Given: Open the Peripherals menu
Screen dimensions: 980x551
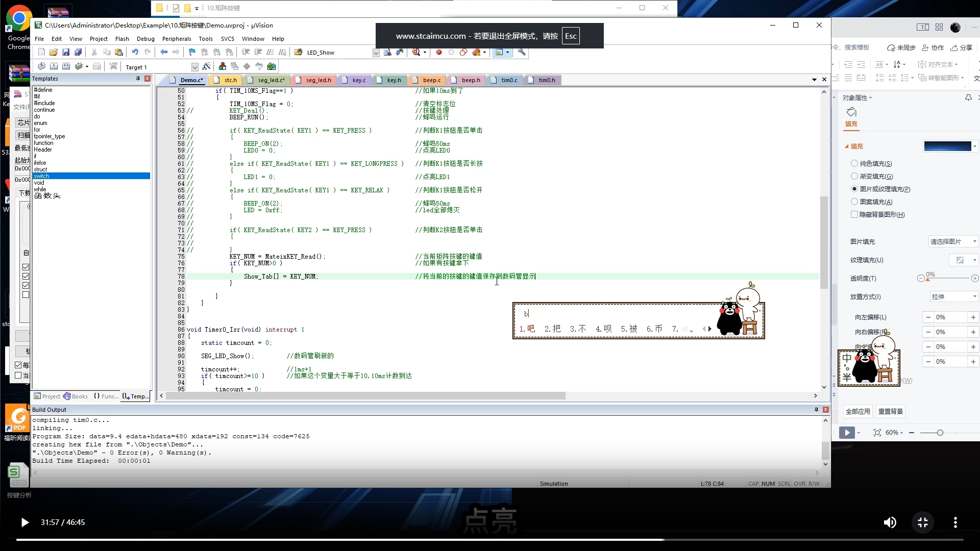Looking at the screenshot, I should [177, 39].
